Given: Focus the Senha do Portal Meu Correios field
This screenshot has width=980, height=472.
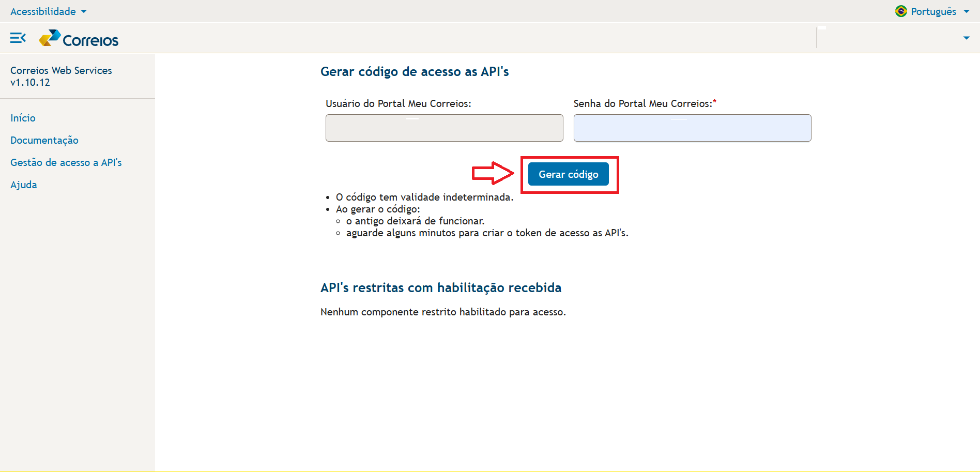Looking at the screenshot, I should (693, 128).
